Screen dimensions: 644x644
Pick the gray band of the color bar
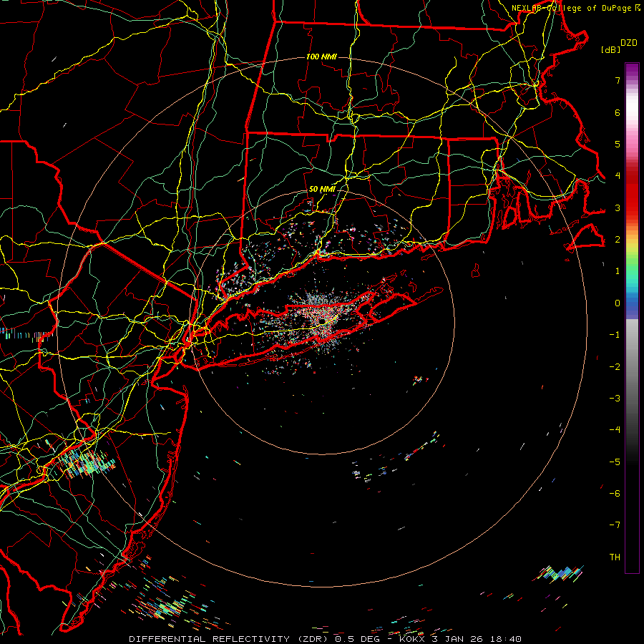pyautogui.click(x=632, y=370)
